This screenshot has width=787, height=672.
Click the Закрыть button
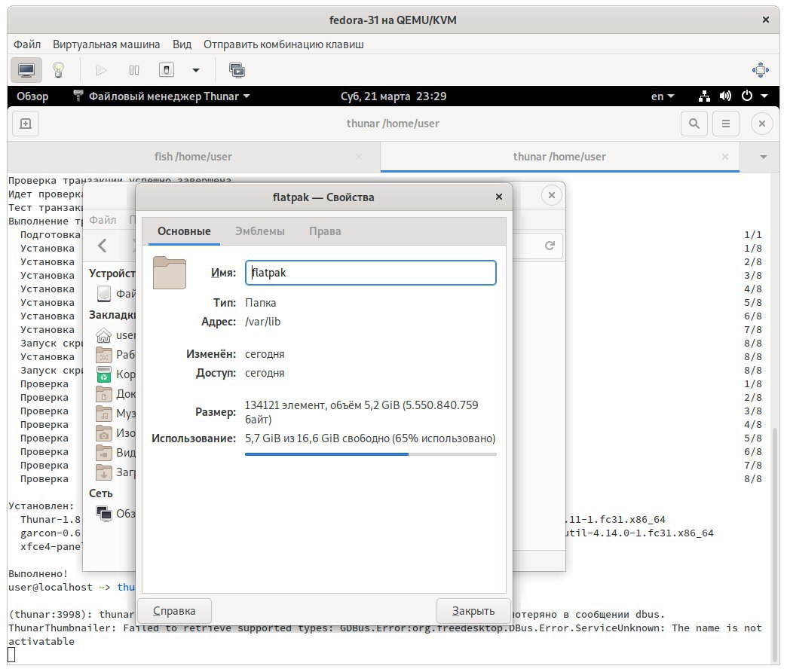coord(473,611)
